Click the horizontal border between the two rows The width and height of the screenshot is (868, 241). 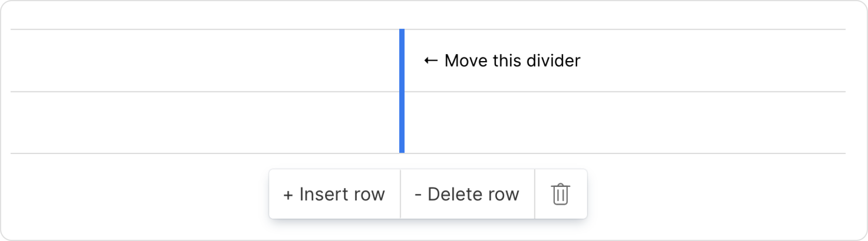[204, 92]
